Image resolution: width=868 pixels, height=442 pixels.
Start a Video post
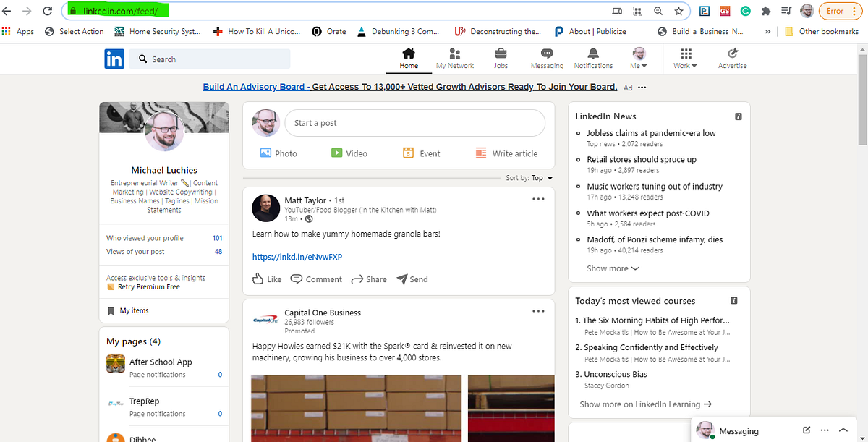pos(349,153)
